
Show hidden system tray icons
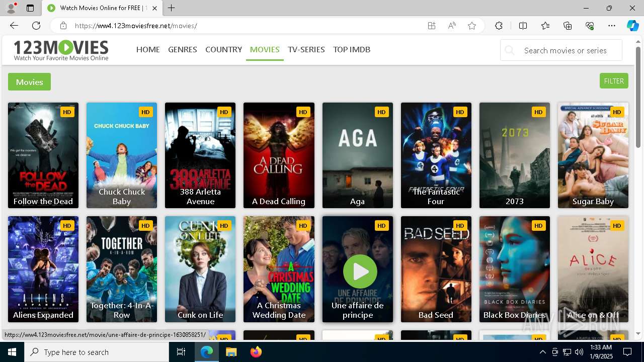pos(542,352)
